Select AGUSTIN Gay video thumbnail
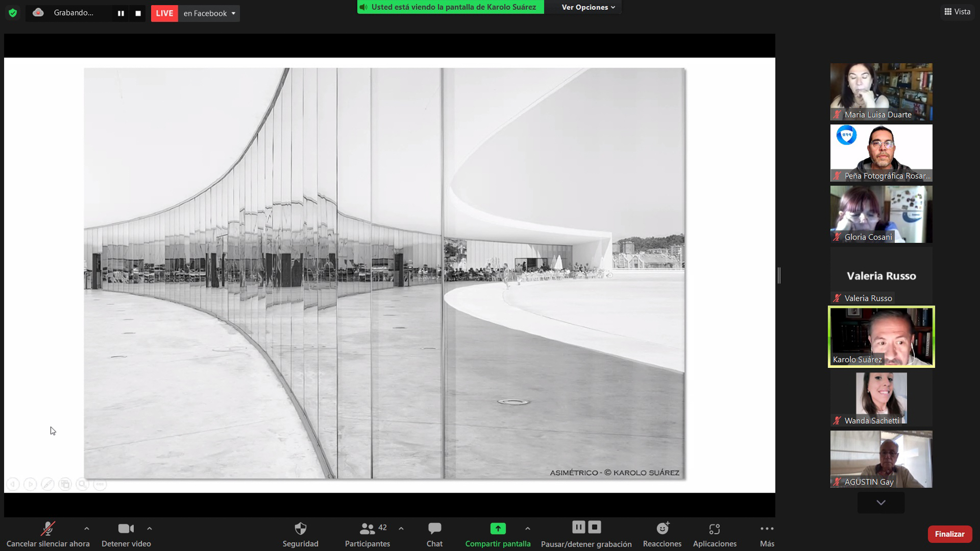This screenshot has width=980, height=551. [x=881, y=459]
